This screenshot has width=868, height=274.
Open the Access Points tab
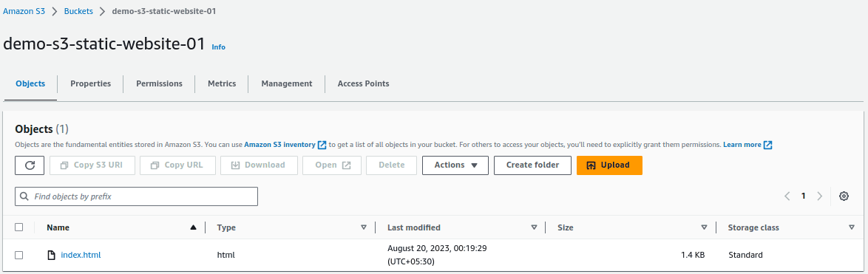coord(363,83)
